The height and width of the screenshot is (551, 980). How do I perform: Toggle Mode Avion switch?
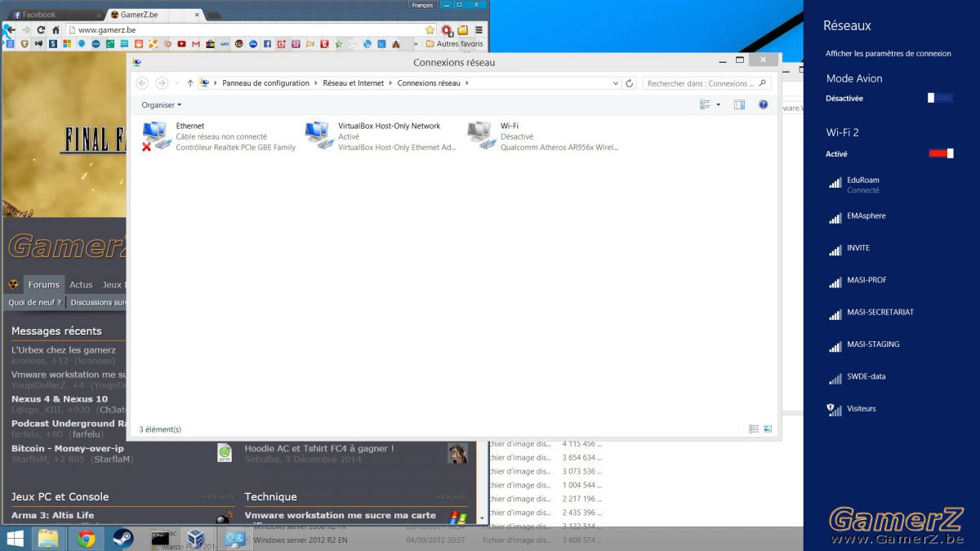(x=941, y=98)
